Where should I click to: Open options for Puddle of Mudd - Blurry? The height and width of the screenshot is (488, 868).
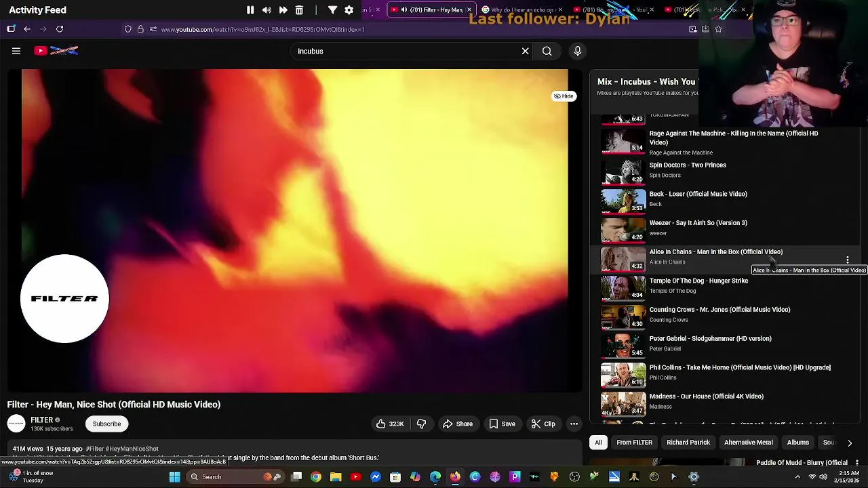point(857,463)
